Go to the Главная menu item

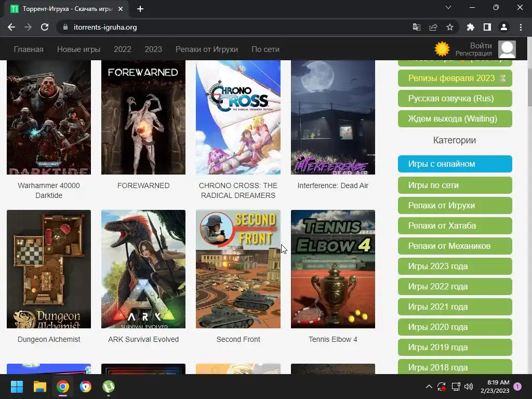point(29,49)
